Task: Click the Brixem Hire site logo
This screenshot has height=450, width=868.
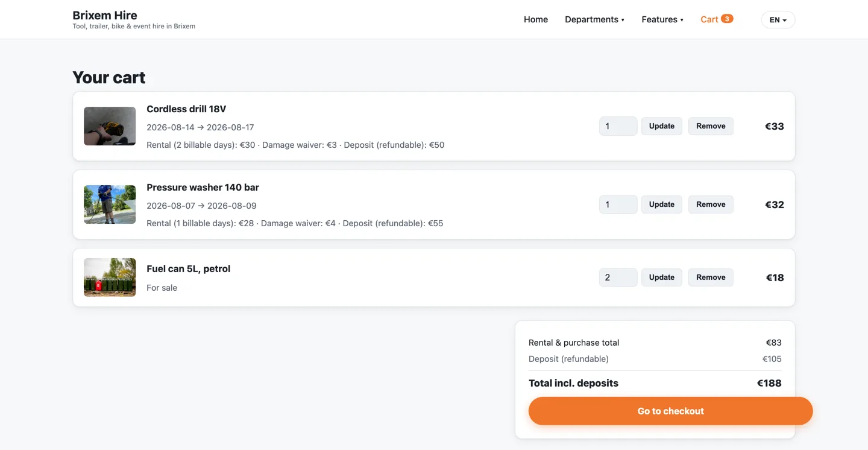Action: pos(105,15)
